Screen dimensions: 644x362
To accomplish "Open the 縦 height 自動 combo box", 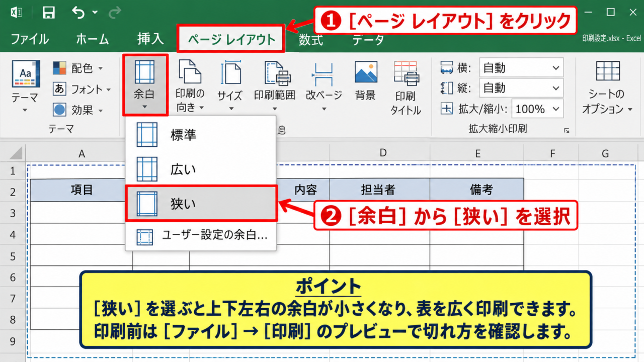I will [x=521, y=88].
